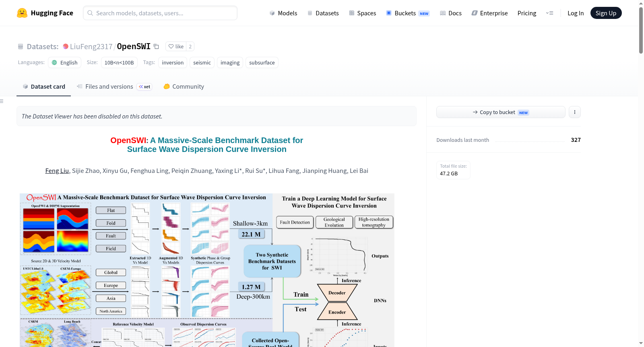Open the Community tab
The height and width of the screenshot is (347, 644).
tap(184, 87)
